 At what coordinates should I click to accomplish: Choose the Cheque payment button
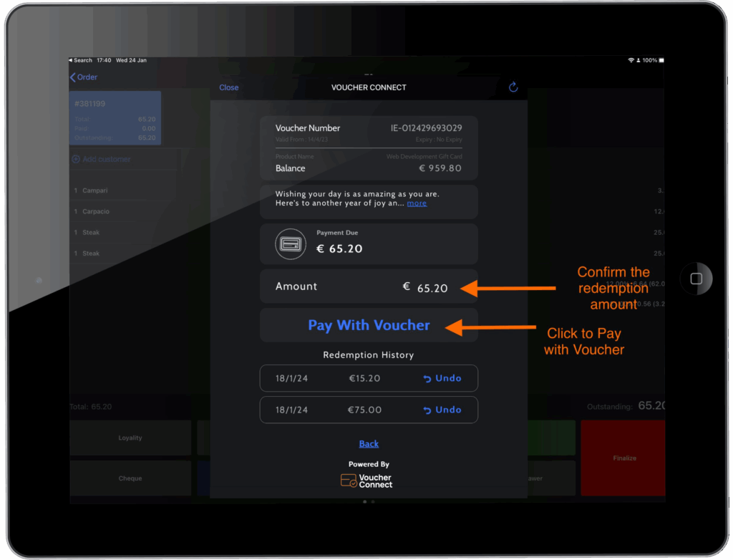130,478
